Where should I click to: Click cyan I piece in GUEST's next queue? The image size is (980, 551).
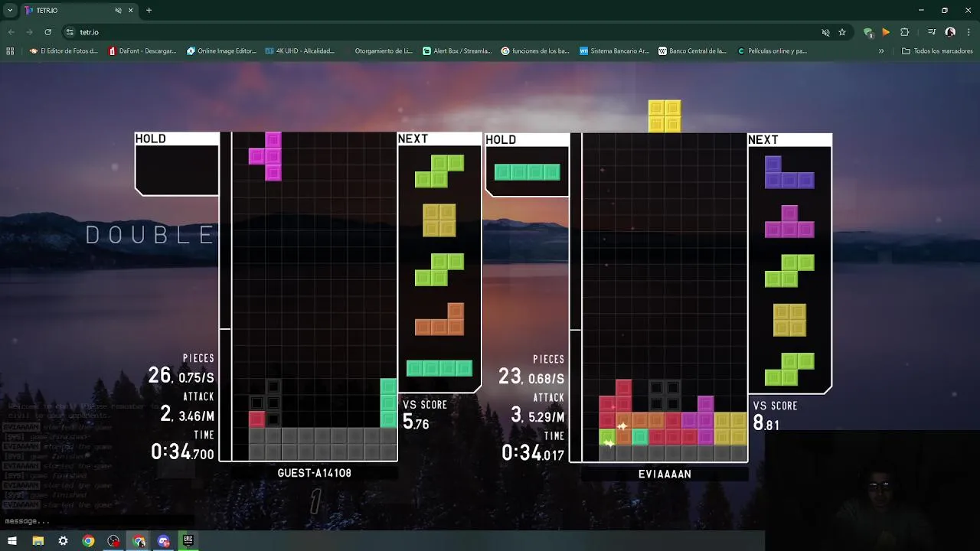click(439, 368)
